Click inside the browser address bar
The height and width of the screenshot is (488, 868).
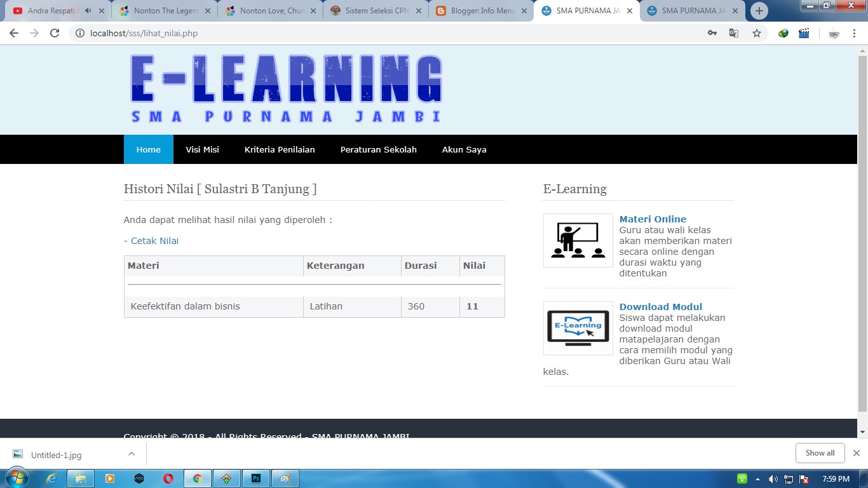pyautogui.click(x=254, y=32)
